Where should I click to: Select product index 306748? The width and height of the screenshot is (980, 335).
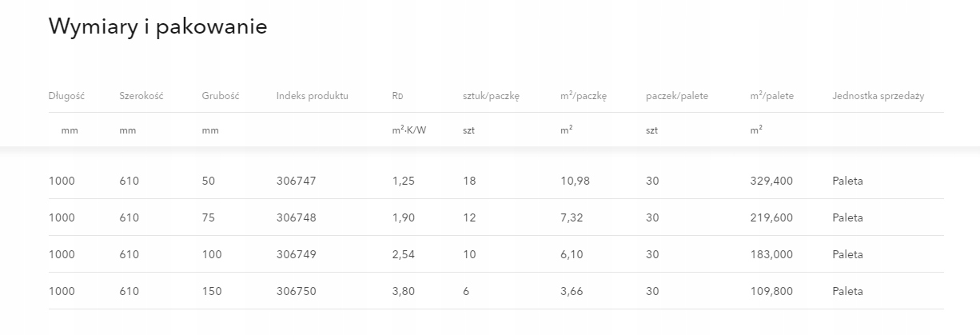pos(297,217)
